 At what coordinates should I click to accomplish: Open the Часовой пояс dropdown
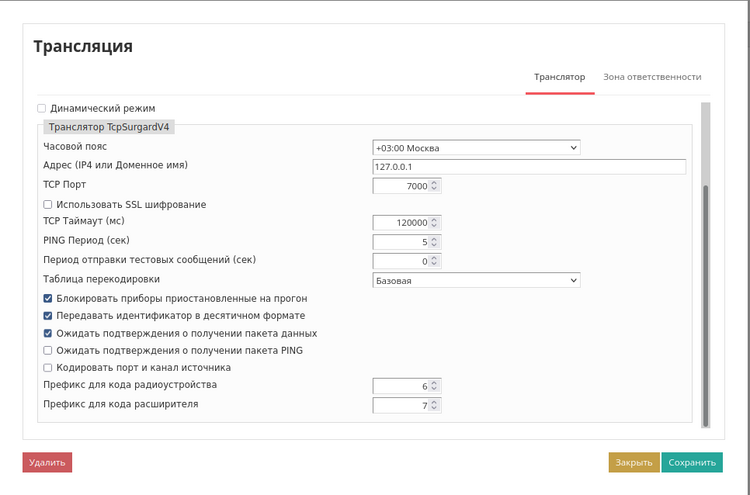click(x=476, y=148)
